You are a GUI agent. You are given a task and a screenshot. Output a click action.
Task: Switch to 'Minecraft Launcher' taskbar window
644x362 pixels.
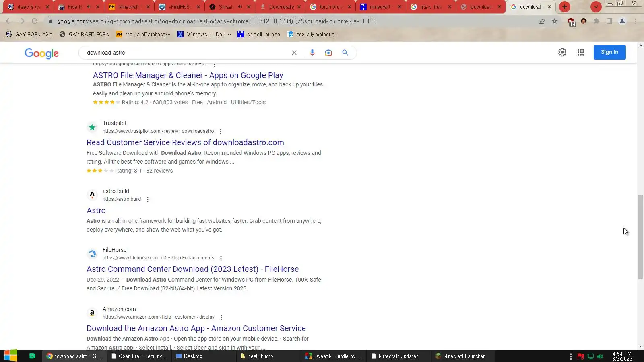pos(463,356)
